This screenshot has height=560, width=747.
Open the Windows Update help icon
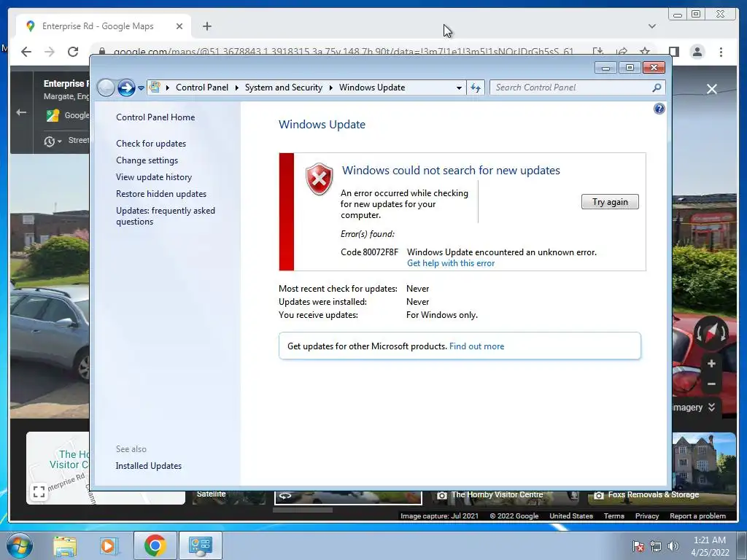coord(659,109)
